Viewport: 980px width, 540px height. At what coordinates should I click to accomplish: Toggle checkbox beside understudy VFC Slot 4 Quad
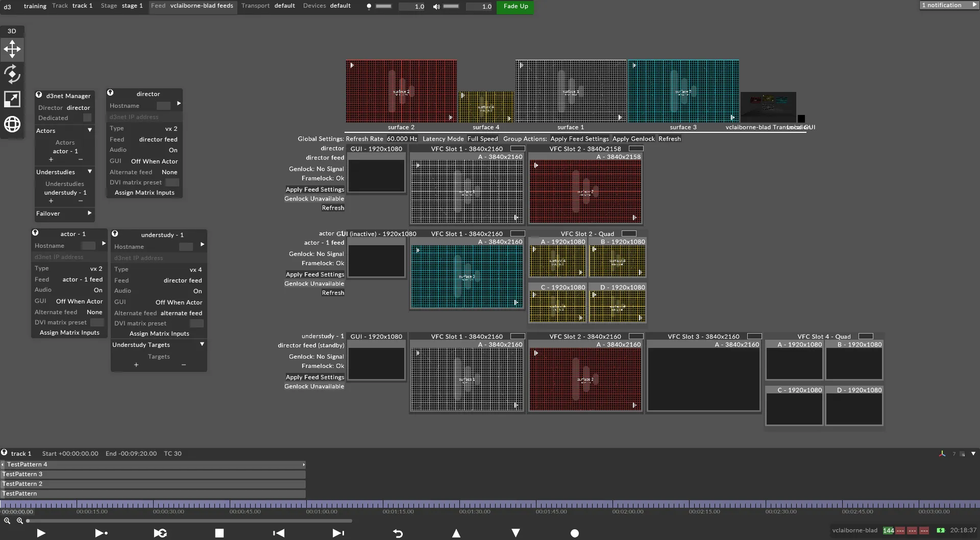click(x=866, y=336)
